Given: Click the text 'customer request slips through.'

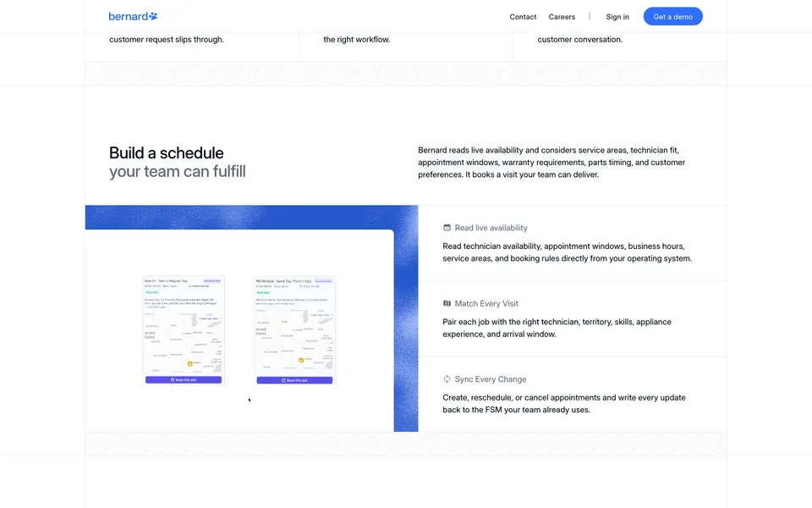Looking at the screenshot, I should [167, 40].
